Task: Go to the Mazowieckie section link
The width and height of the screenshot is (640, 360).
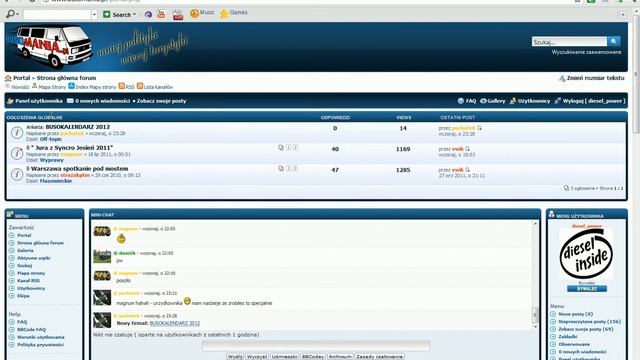Action: [x=56, y=181]
